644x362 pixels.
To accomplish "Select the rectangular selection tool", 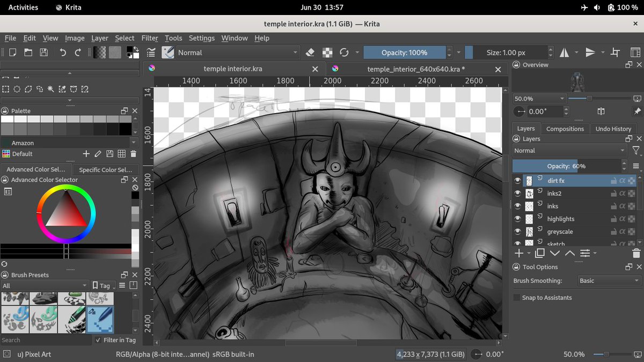I will (x=6, y=89).
